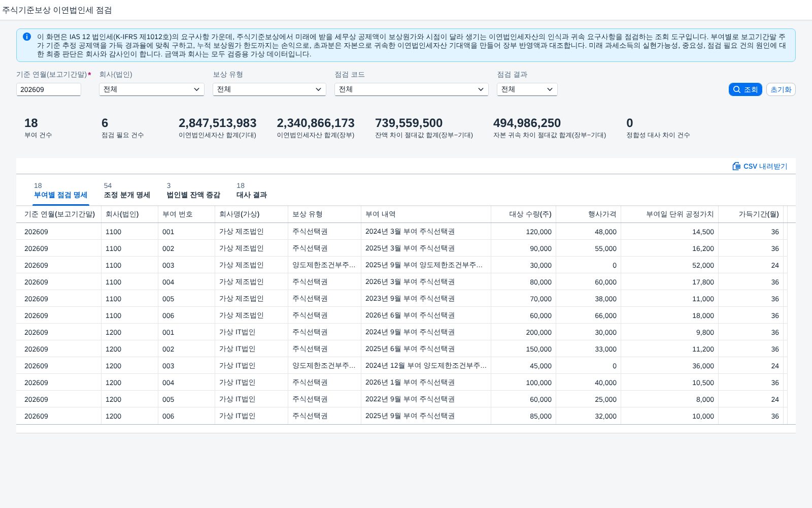Click the search magnifier icon on 조회
This screenshot has width=812, height=508.
pyautogui.click(x=737, y=89)
